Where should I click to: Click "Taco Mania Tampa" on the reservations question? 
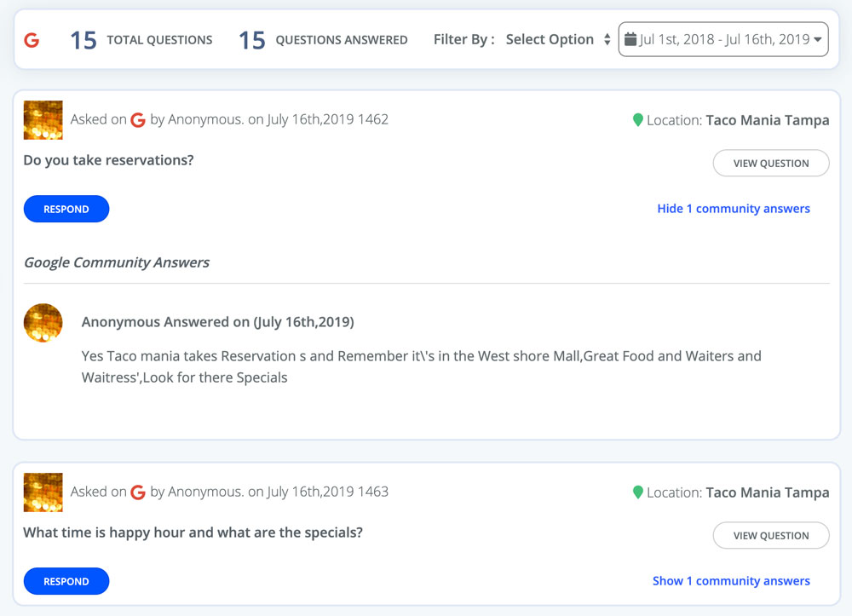click(x=768, y=120)
